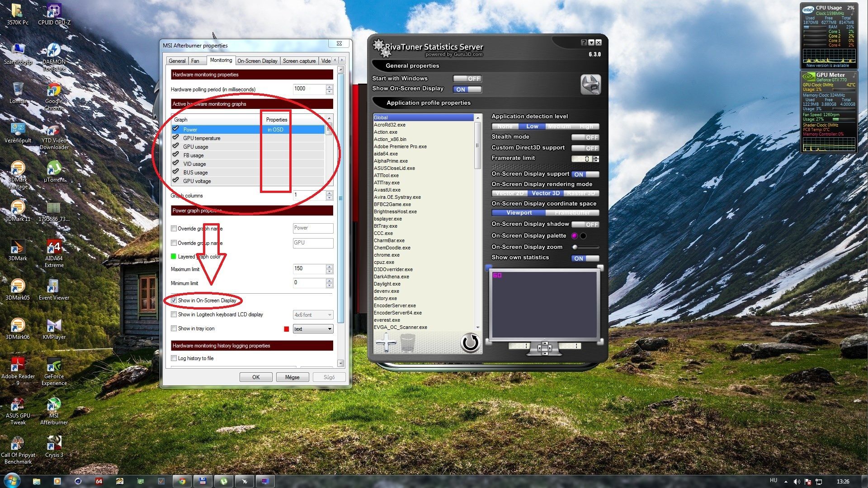Toggle Stealth mode switch
This screenshot has height=488, width=868.
point(585,137)
